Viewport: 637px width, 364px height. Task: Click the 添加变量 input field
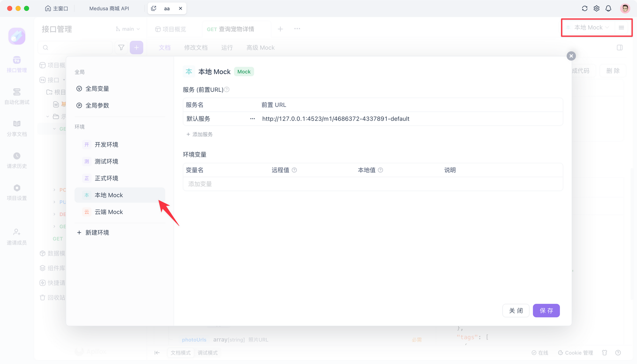(373, 184)
